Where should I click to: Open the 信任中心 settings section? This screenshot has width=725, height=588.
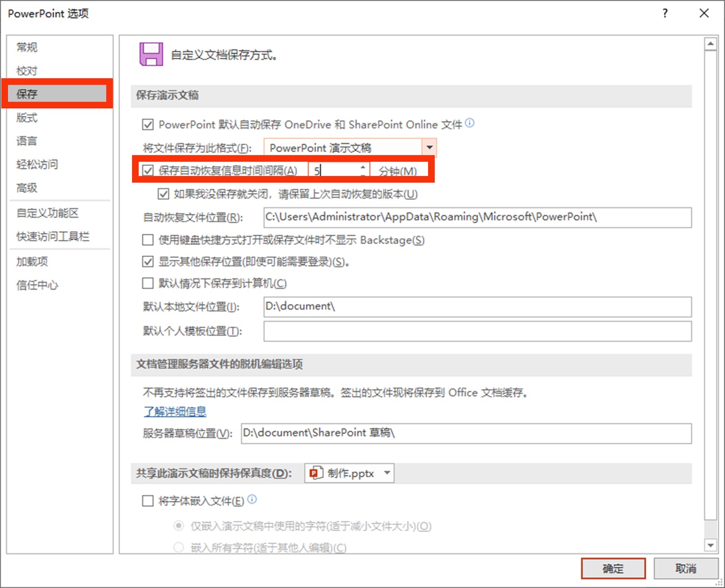[37, 285]
